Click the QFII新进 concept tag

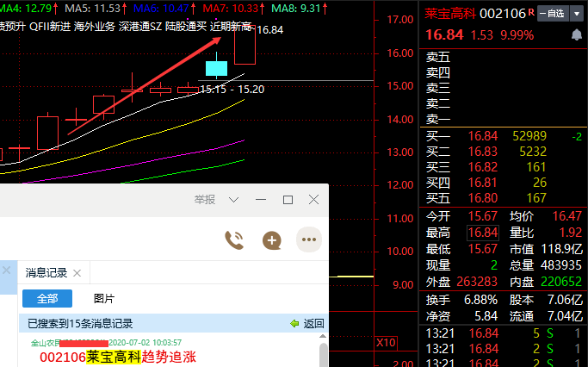tap(50, 27)
